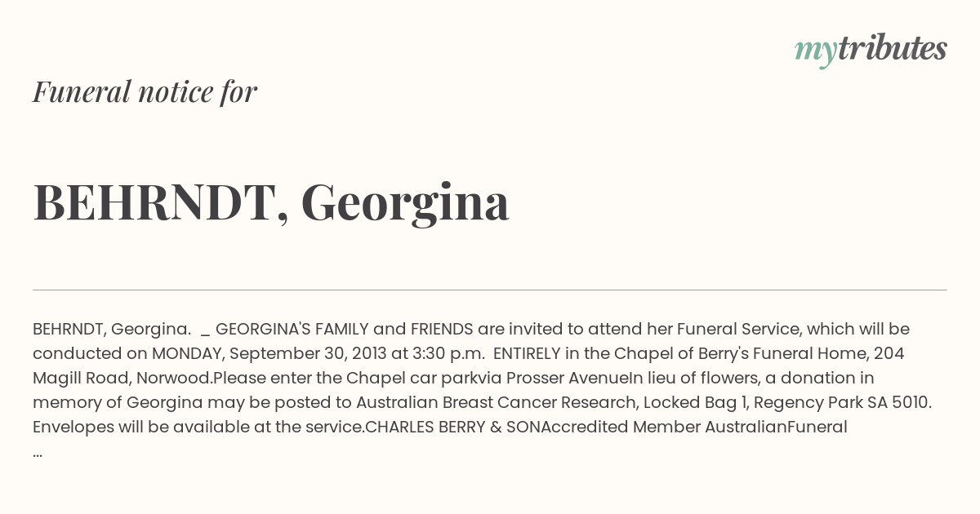Click the mytributes logo
This screenshot has width=980, height=514.
pos(871,50)
